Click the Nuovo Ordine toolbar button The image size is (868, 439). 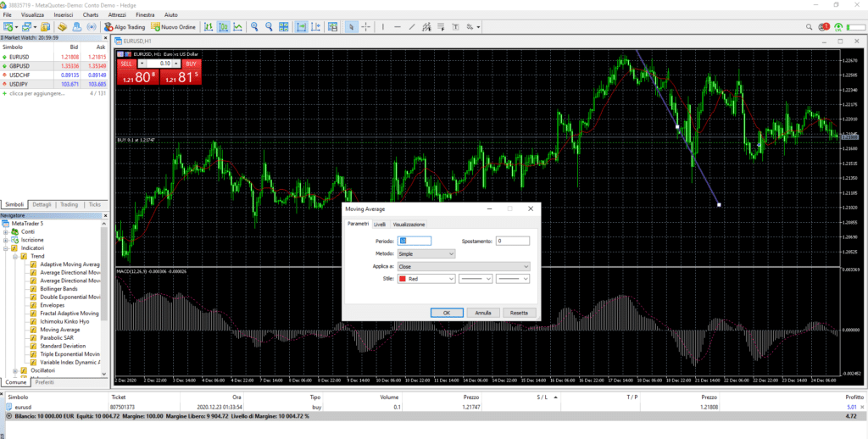pos(173,26)
